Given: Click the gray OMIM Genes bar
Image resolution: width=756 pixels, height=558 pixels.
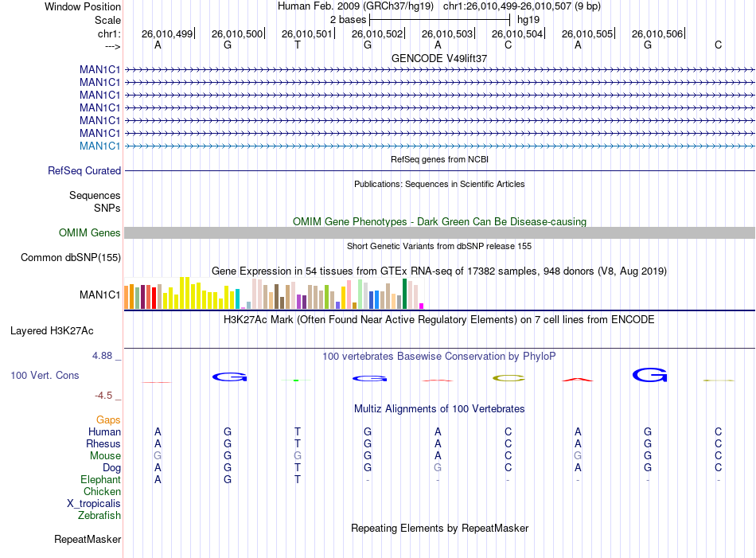Looking at the screenshot, I should (x=440, y=233).
